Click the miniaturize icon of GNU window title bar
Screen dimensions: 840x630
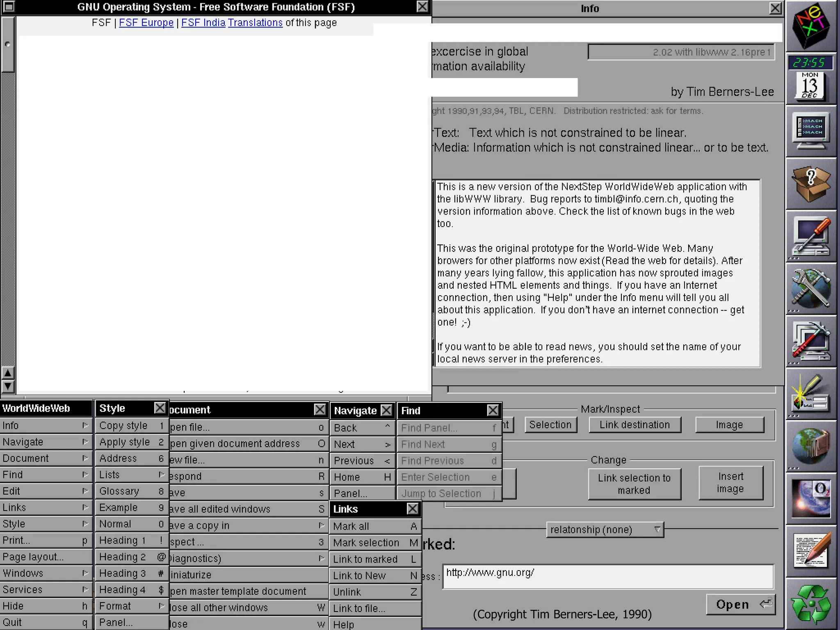click(x=9, y=7)
